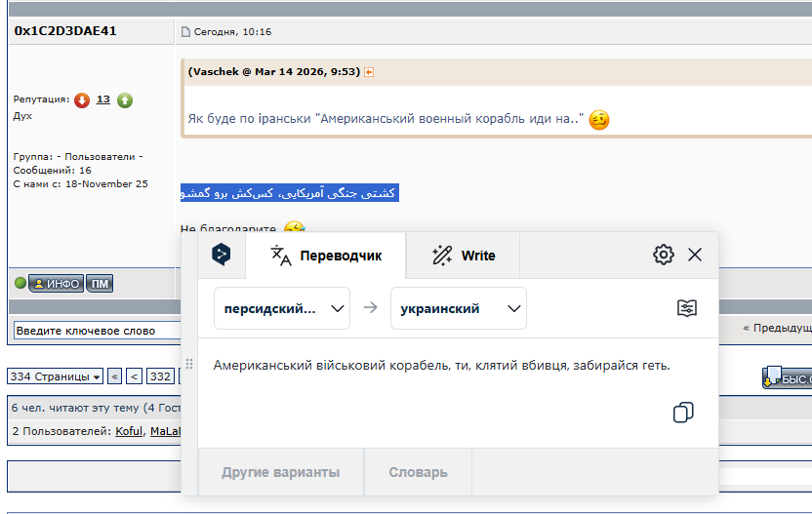Jump to first page with « button
This screenshot has width=812, height=514.
(115, 376)
